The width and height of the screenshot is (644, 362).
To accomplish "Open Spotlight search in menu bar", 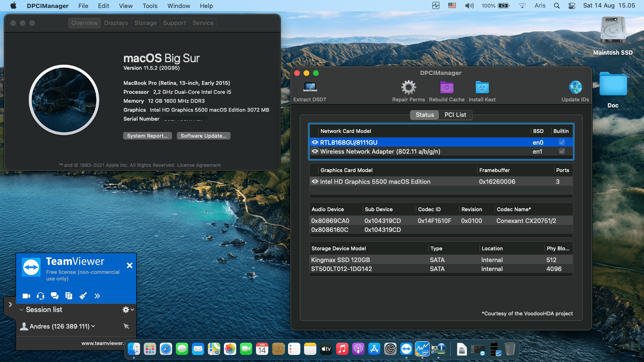I will point(557,6).
